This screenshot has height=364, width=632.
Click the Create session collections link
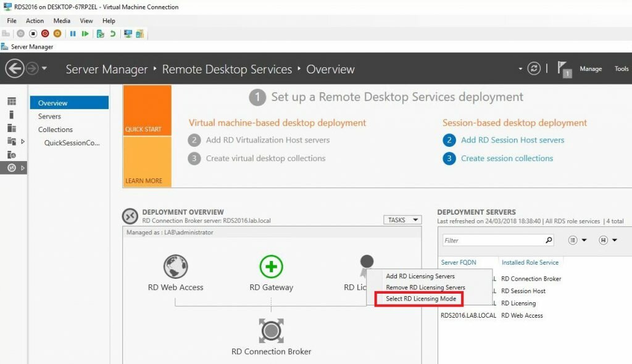tap(507, 159)
